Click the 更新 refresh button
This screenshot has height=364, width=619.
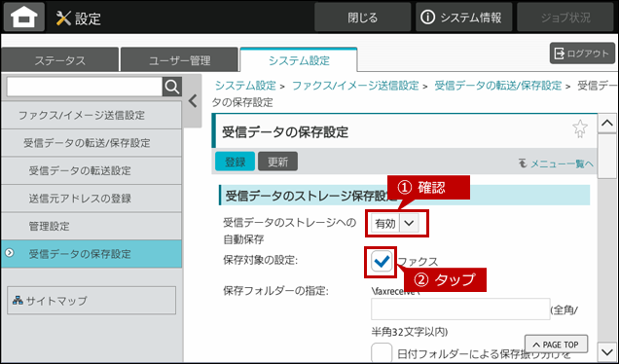pyautogui.click(x=277, y=162)
